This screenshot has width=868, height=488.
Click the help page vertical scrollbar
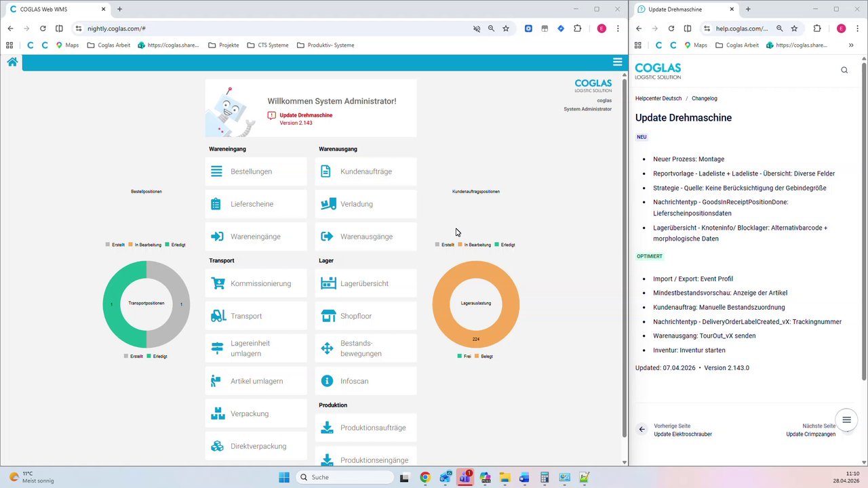pyautogui.click(x=864, y=220)
